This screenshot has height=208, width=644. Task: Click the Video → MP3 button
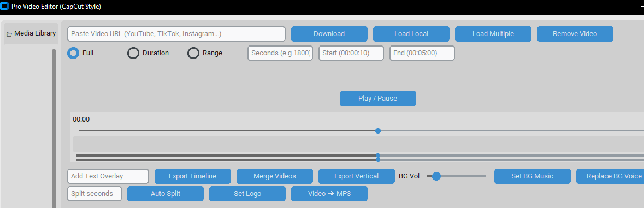pyautogui.click(x=329, y=194)
